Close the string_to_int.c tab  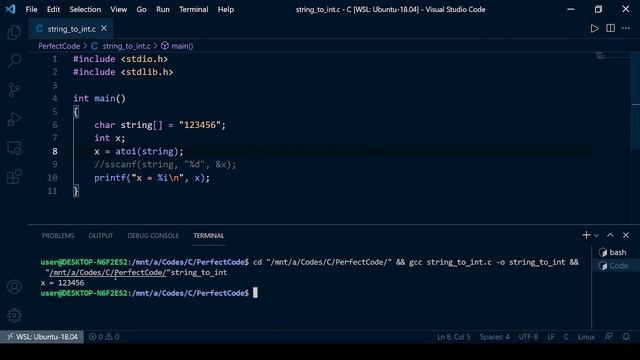pyautogui.click(x=104, y=29)
